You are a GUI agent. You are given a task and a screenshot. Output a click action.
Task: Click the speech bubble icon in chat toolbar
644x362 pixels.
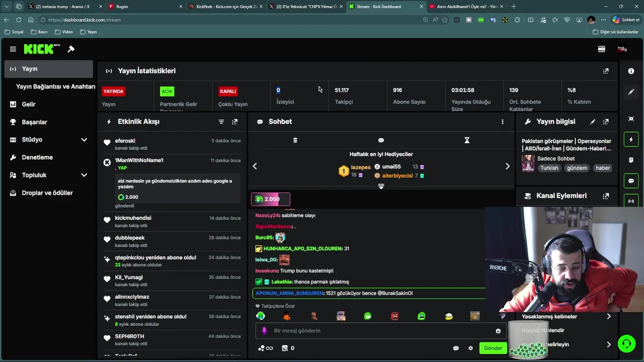pyautogui.click(x=381, y=140)
